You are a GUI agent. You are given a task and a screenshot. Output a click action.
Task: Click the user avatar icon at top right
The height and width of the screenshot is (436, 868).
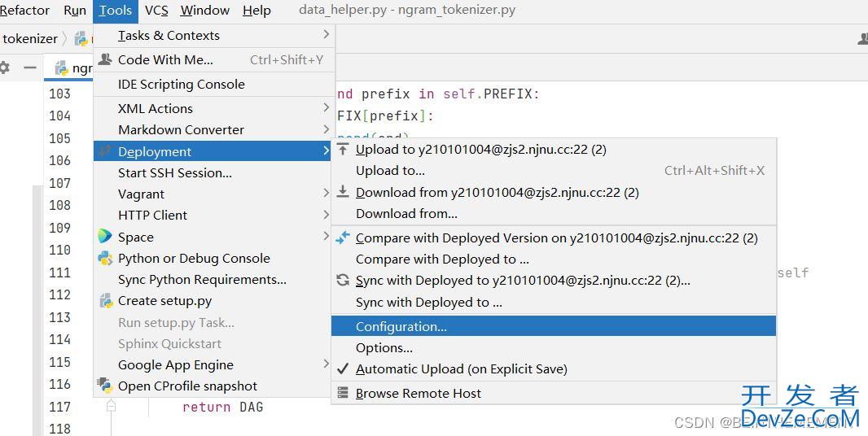[x=862, y=39]
